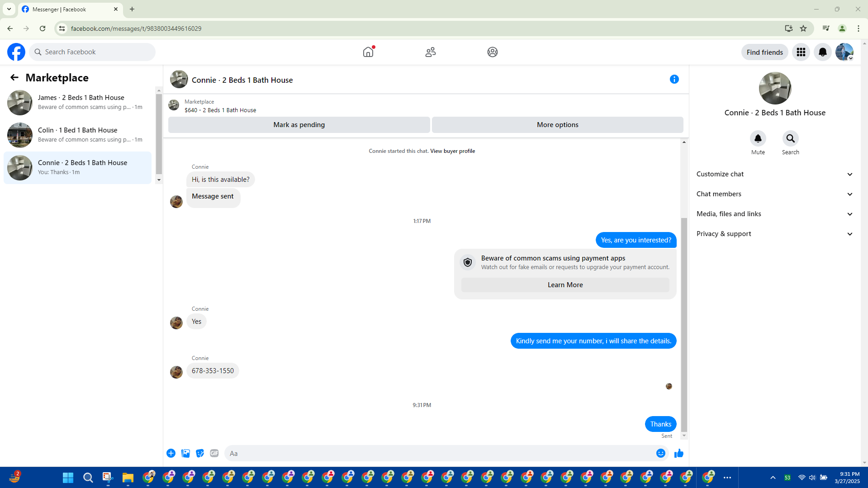Click the Facebook logo
868x488 pixels.
pos(16,52)
